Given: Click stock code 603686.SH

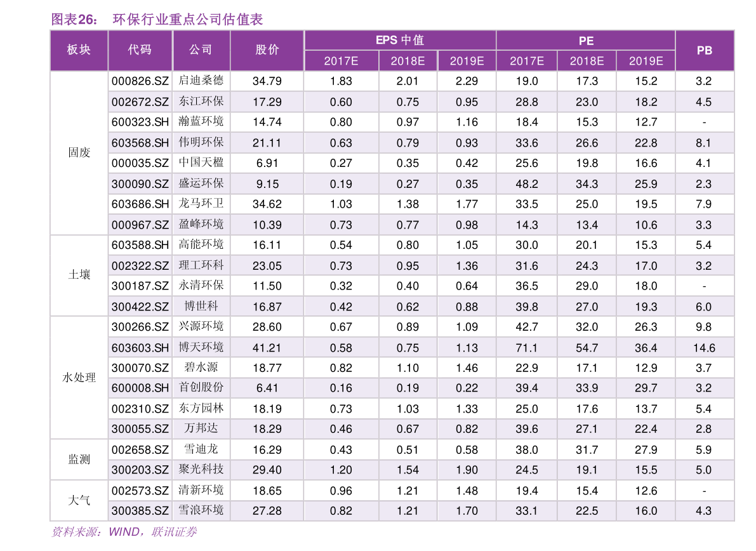Looking at the screenshot, I should (140, 204).
